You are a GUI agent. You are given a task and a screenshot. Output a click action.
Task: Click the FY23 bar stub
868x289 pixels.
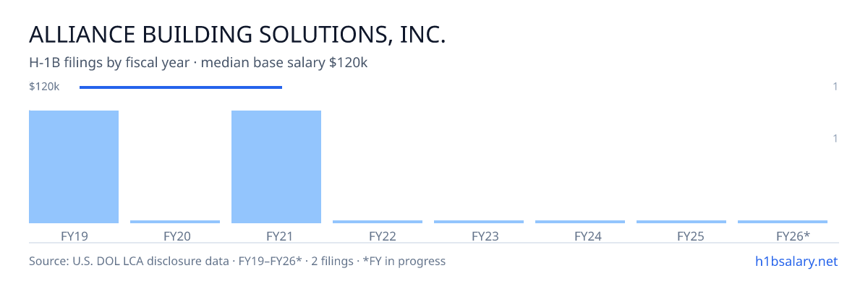(x=479, y=222)
